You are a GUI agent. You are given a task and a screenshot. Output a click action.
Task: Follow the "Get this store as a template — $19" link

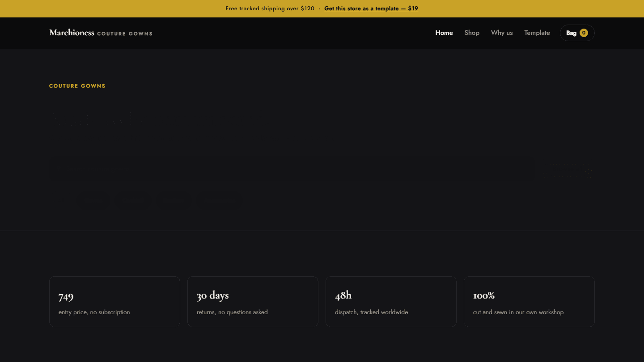click(x=371, y=8)
